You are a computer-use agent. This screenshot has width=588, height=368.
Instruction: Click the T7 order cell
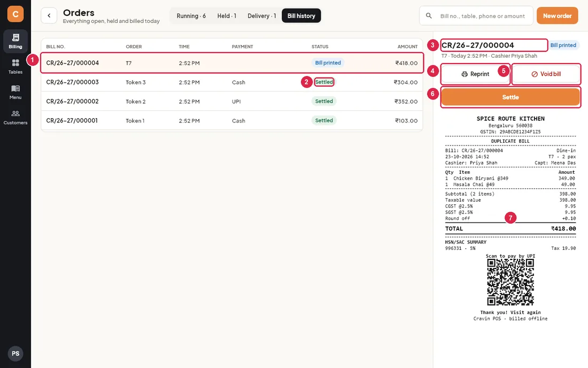click(x=129, y=63)
